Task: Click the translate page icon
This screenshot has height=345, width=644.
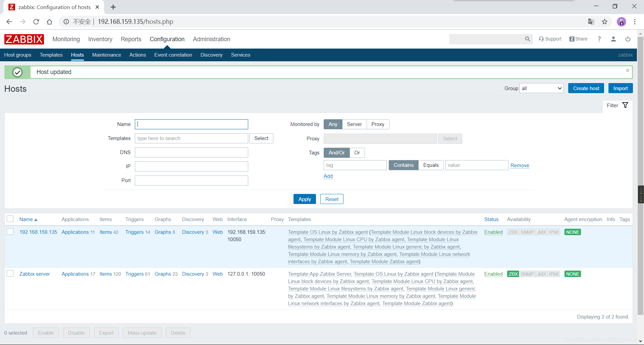Action: pyautogui.click(x=591, y=22)
